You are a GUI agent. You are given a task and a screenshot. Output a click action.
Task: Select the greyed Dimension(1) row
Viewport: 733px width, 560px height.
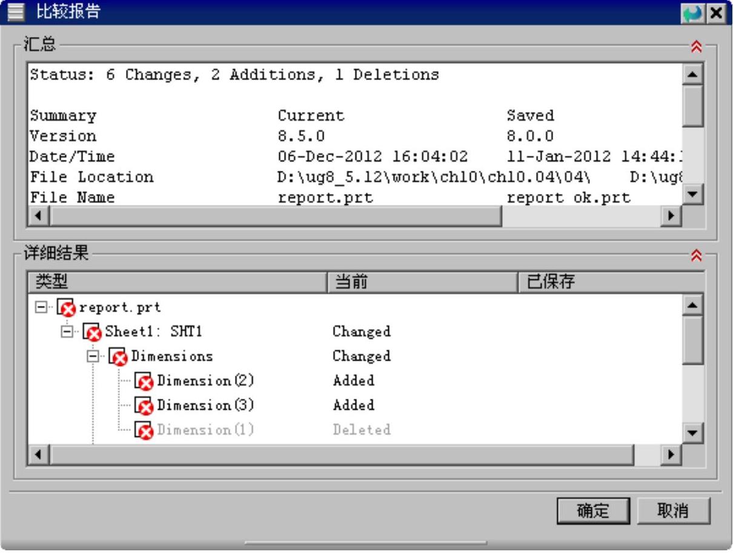click(x=205, y=430)
